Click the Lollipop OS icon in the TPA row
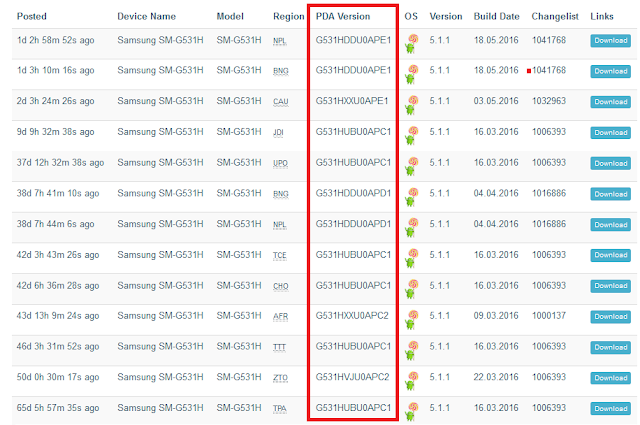The image size is (640, 425). pos(412,412)
